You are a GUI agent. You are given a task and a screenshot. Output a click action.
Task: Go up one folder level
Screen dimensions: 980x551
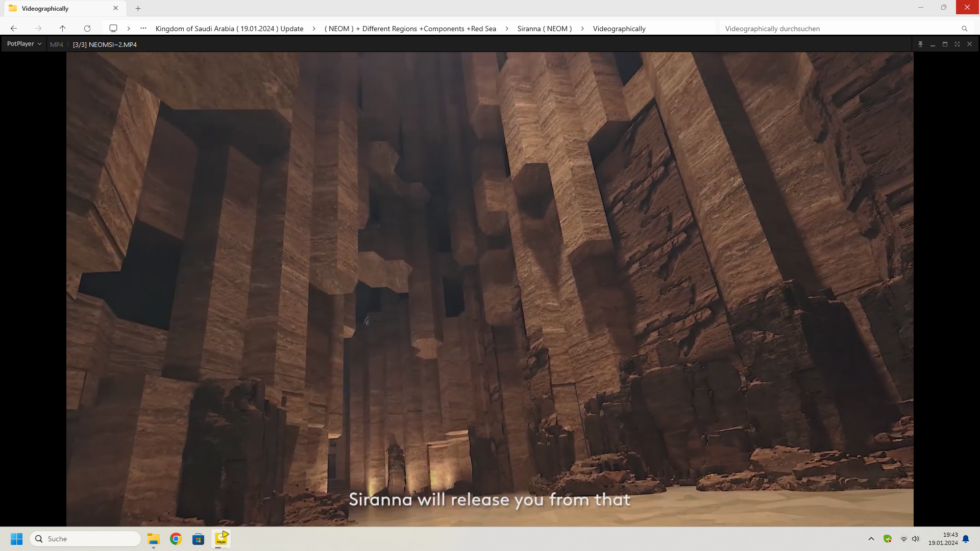pos(63,29)
